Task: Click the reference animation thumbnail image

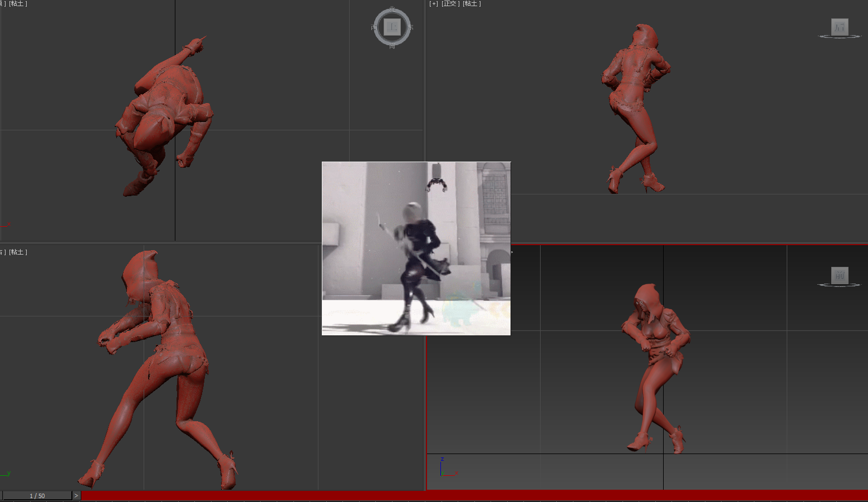Action: point(416,248)
